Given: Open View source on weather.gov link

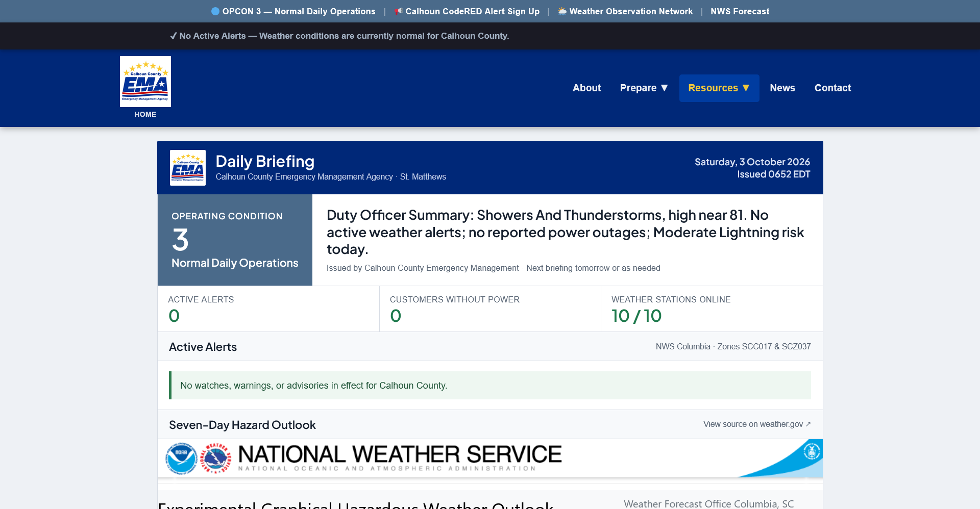Looking at the screenshot, I should 757,424.
